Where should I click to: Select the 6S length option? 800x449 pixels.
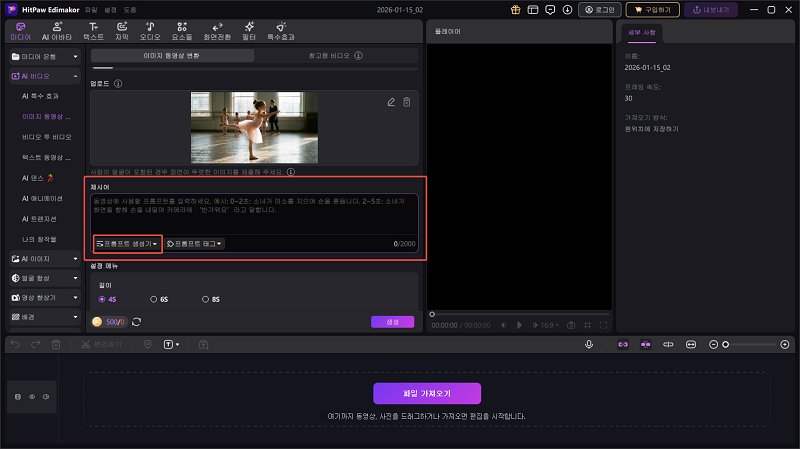coord(159,300)
